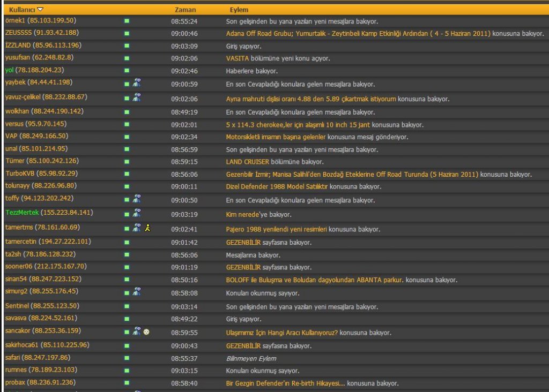Click the green online status icon for örnek1
Screen dimensions: 549x392
(x=127, y=21)
